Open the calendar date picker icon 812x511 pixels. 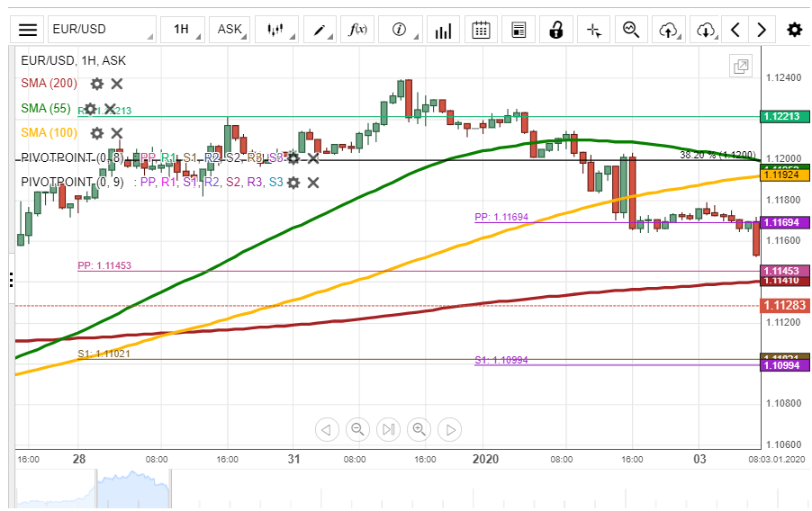click(x=481, y=30)
